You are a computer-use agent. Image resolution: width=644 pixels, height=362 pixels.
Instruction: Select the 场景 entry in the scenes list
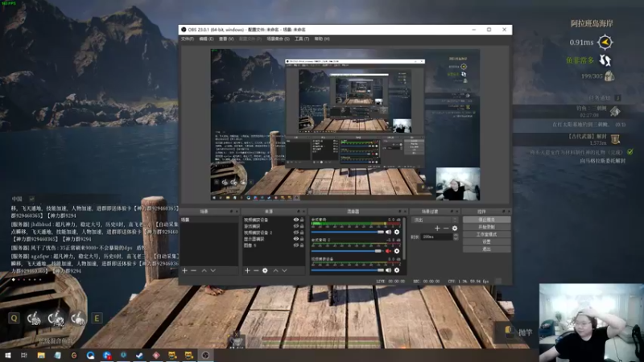pos(209,220)
